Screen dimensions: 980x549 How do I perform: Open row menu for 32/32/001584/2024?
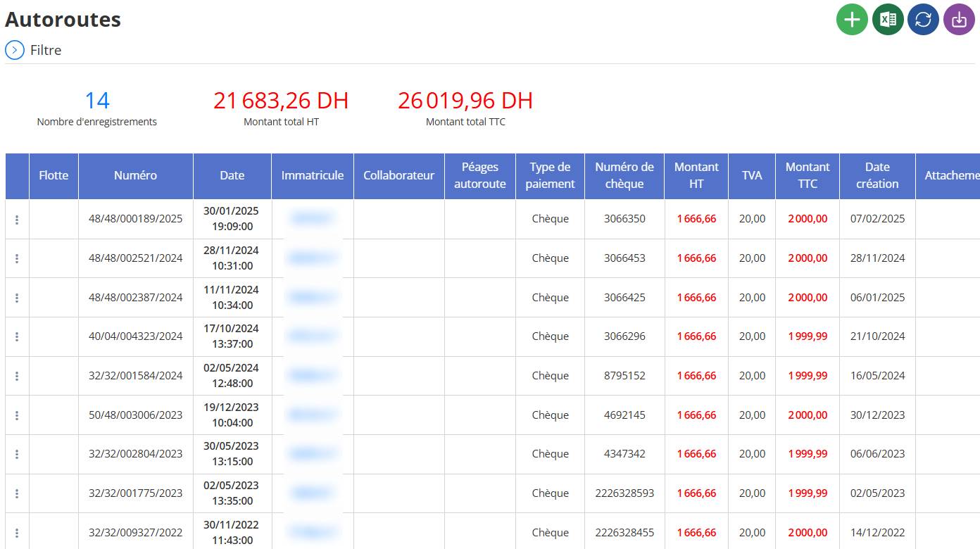17,376
